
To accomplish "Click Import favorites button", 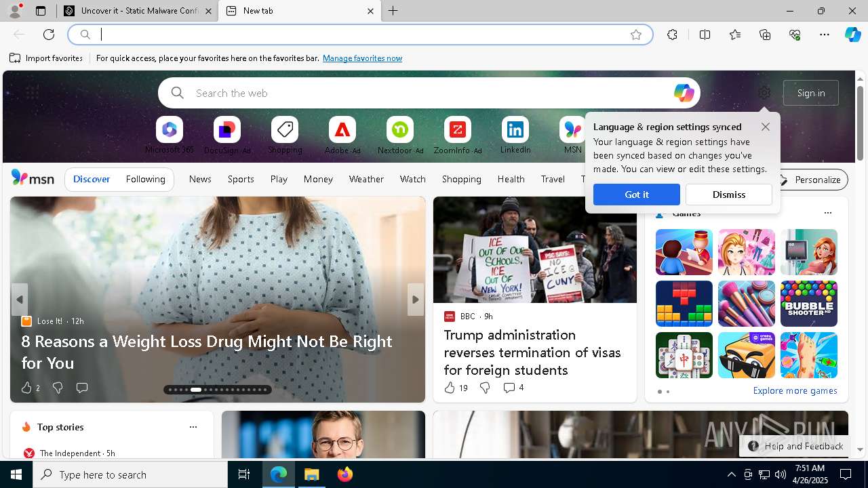I will [x=46, y=58].
